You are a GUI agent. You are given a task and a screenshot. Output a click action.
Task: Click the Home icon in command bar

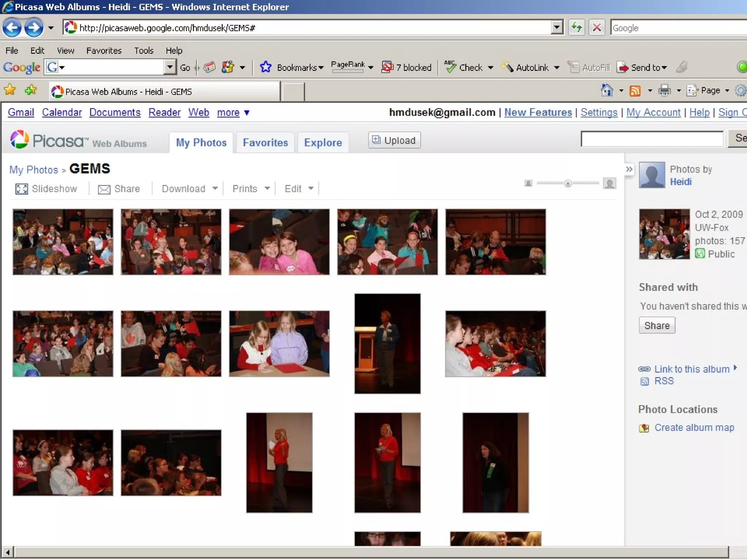point(607,90)
